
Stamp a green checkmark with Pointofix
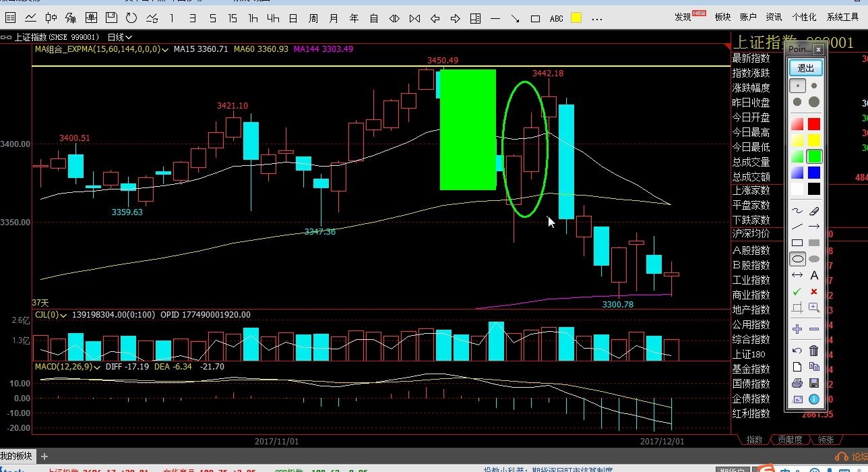(x=797, y=291)
